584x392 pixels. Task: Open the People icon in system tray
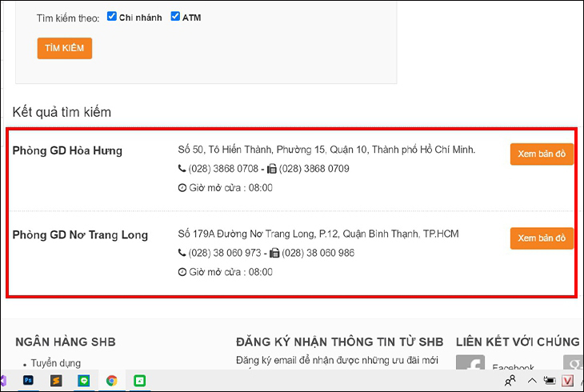click(510, 381)
